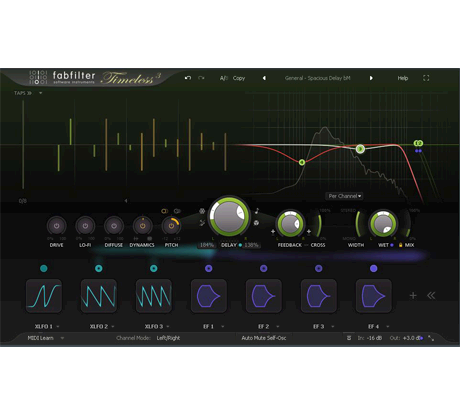Expand the XLFO 1 dropdown arrow
The width and height of the screenshot is (460, 416).
pos(58,326)
